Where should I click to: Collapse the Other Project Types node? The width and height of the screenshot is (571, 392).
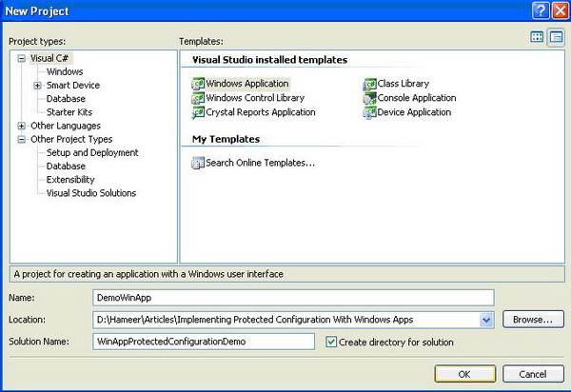(22, 140)
